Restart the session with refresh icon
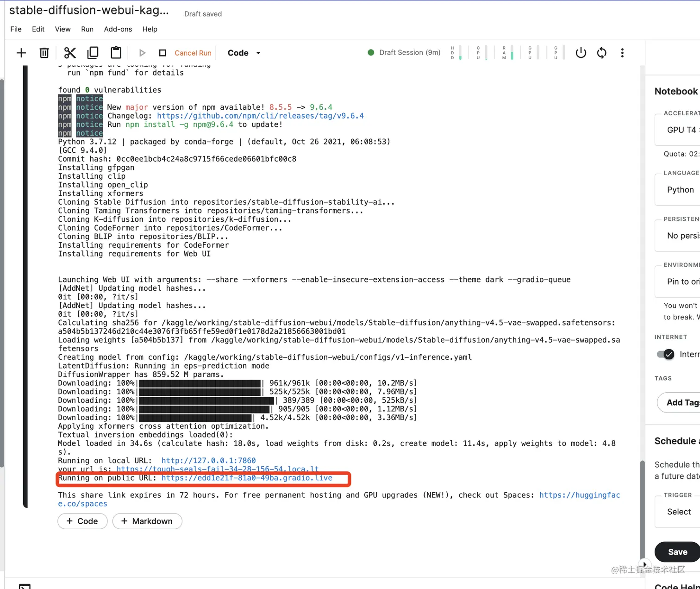The width and height of the screenshot is (700, 589). click(602, 53)
